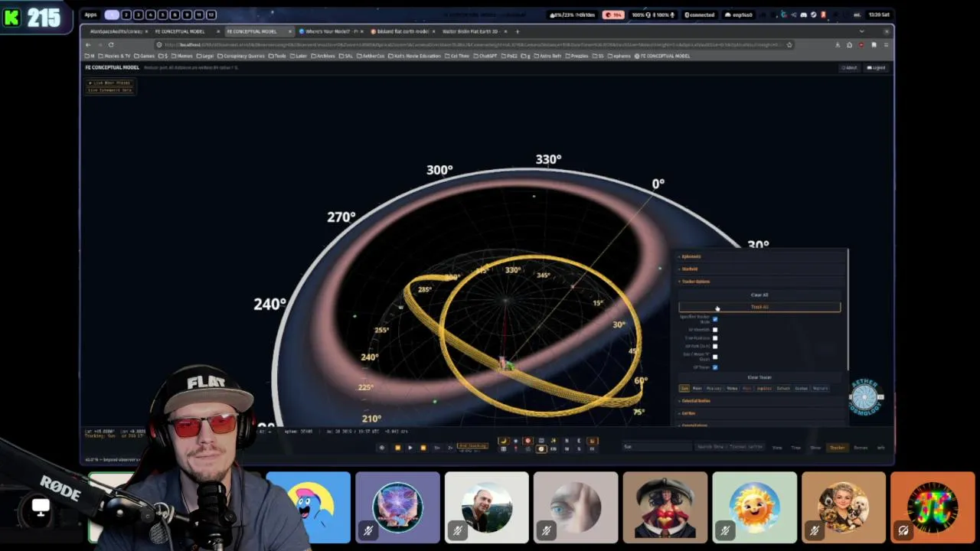Click the End Tracking button
980x551 pixels.
click(472, 445)
